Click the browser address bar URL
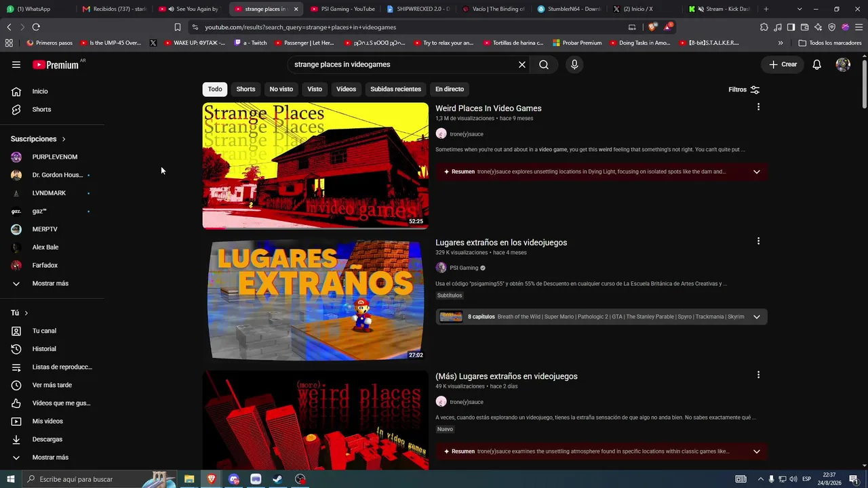The width and height of the screenshot is (868, 488). pyautogui.click(x=300, y=27)
